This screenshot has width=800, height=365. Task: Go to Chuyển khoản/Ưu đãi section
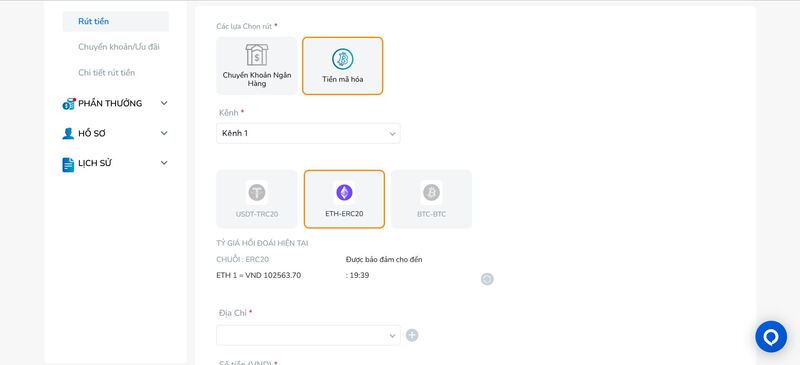(119, 47)
